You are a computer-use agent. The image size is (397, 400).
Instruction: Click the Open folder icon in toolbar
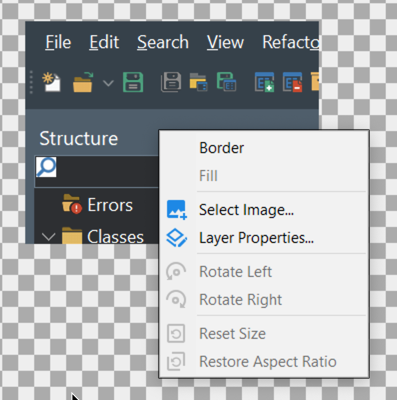point(83,82)
